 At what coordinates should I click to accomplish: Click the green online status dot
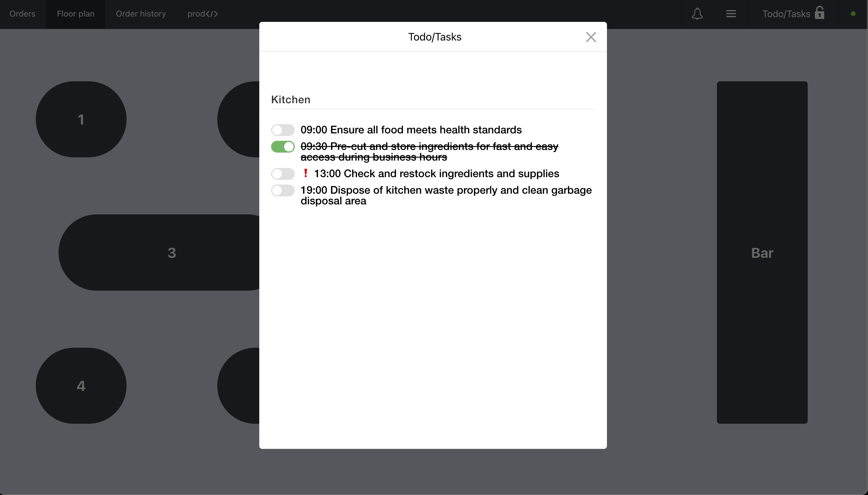point(853,14)
